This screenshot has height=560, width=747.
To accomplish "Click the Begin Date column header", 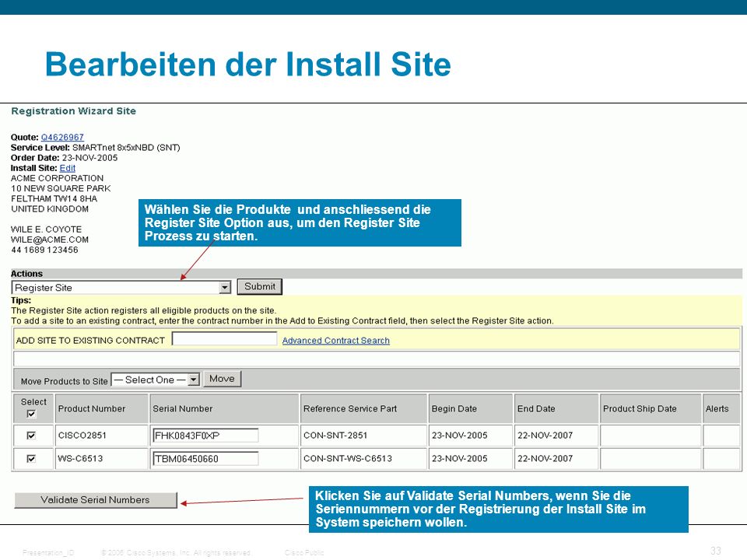I will pyautogui.click(x=471, y=408).
